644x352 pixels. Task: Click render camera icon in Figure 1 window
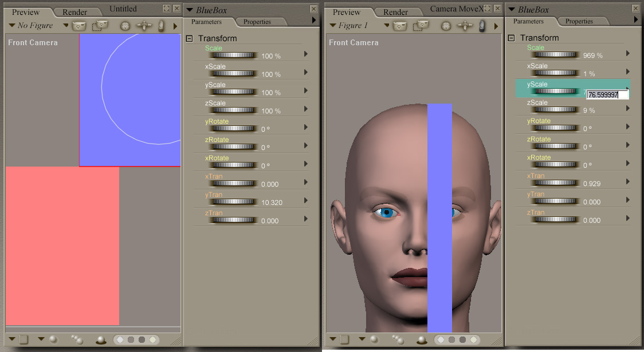coord(401,26)
